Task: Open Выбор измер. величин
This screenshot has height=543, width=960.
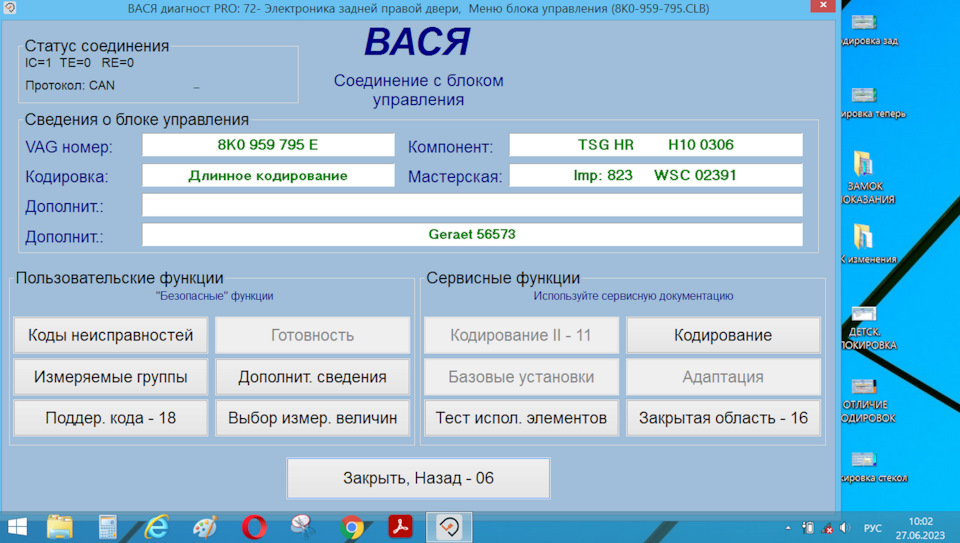Action: (312, 418)
